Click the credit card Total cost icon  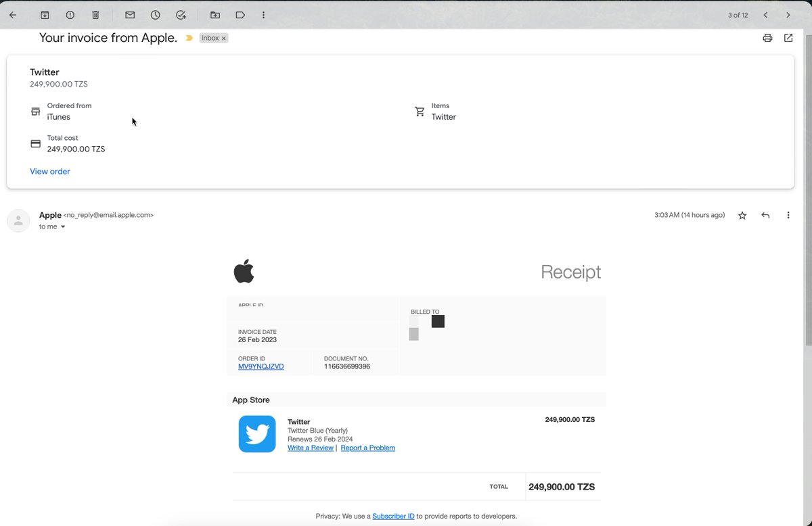click(x=36, y=144)
